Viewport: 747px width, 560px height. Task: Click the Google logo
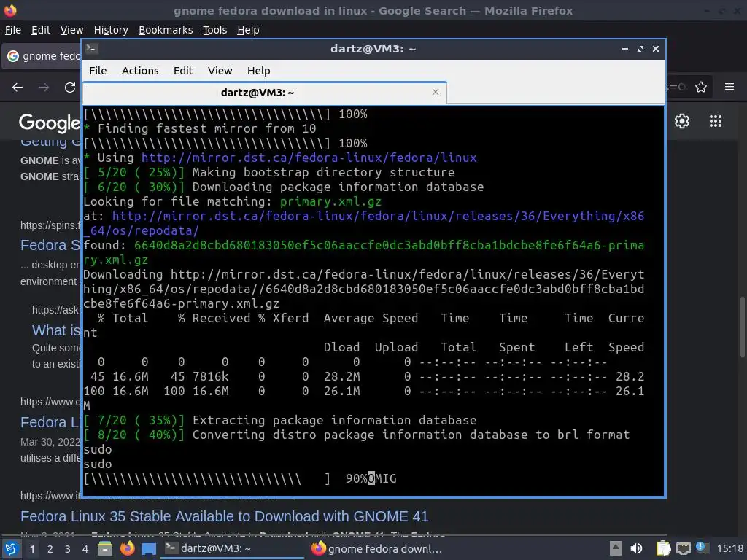(x=49, y=122)
